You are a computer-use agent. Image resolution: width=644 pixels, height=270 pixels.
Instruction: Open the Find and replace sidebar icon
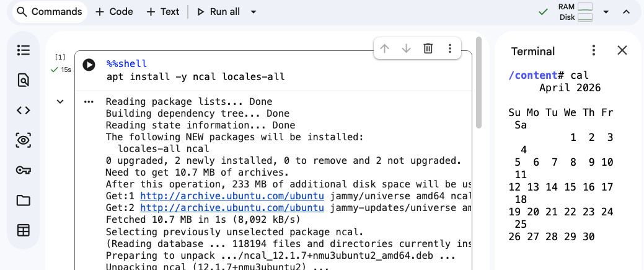[24, 80]
